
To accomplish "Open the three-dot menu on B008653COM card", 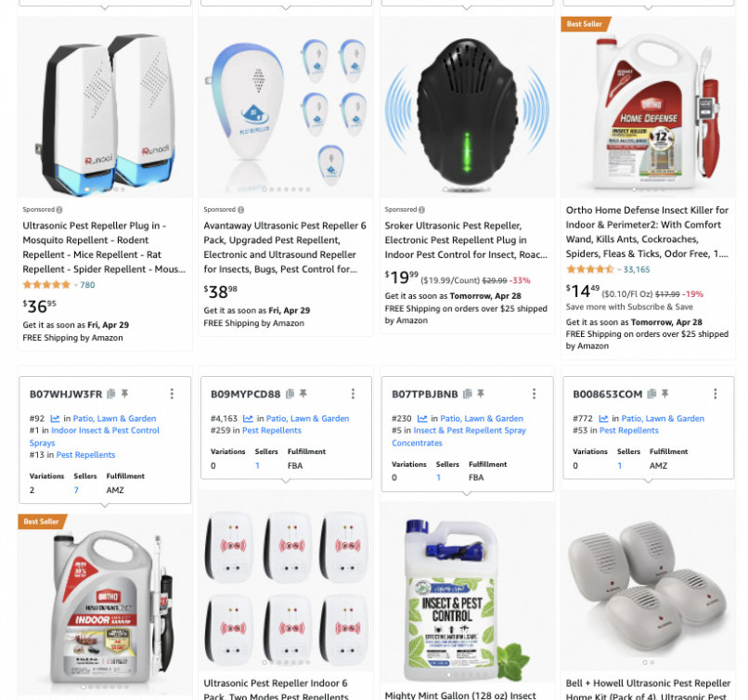I will tap(716, 394).
